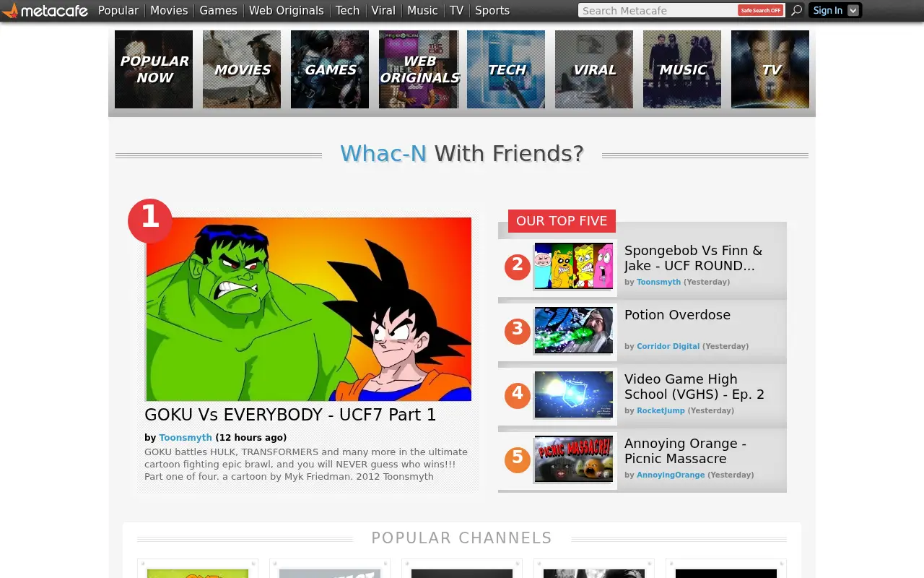Open Spongebob Vs Finn & Jake title
Image resolution: width=924 pixels, height=578 pixels.
[693, 258]
